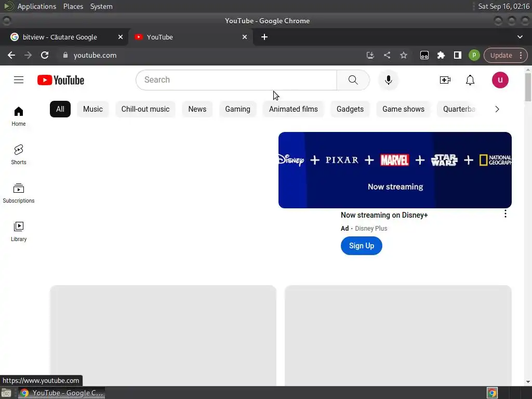Go to Home in the sidebar

(19, 116)
